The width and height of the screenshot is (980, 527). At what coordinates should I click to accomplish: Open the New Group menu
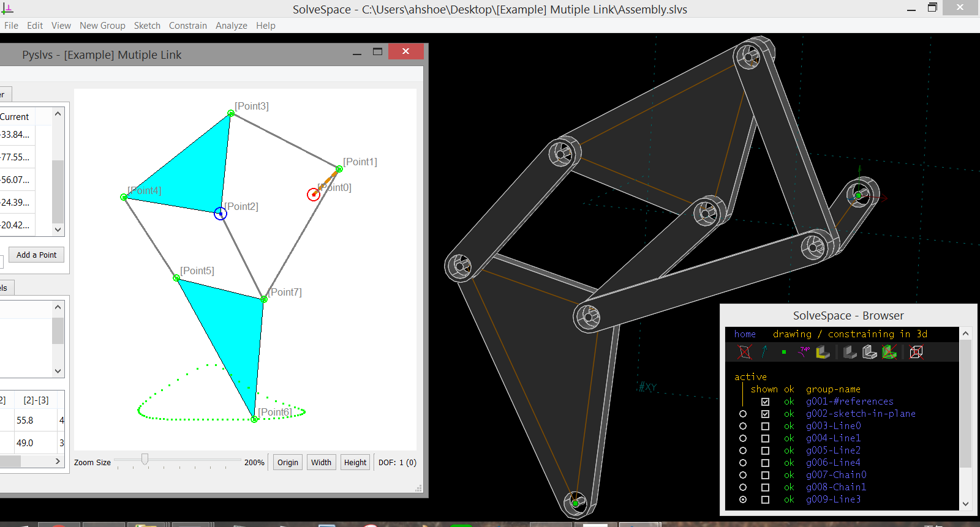point(102,26)
